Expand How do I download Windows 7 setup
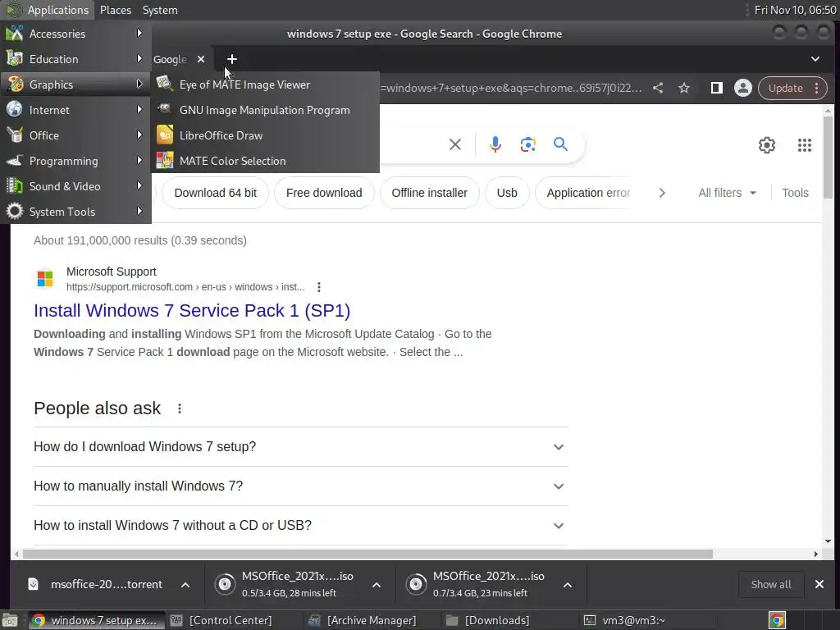The image size is (840, 630). point(300,447)
